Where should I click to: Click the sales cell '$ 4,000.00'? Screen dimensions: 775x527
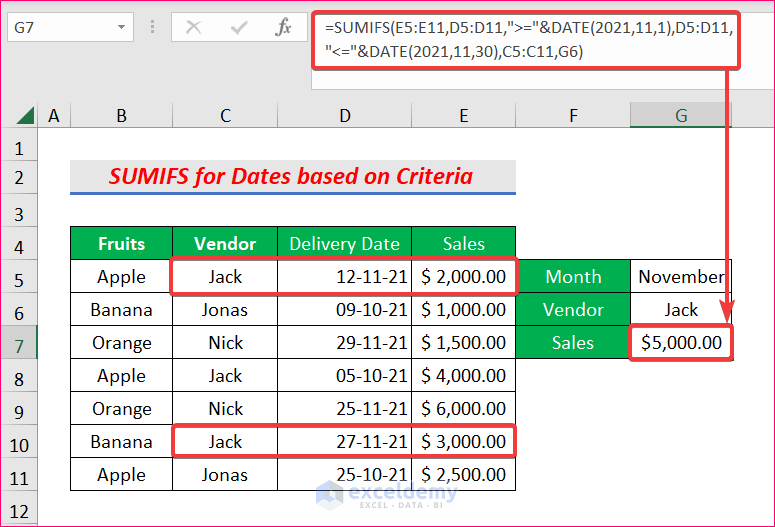click(x=464, y=375)
